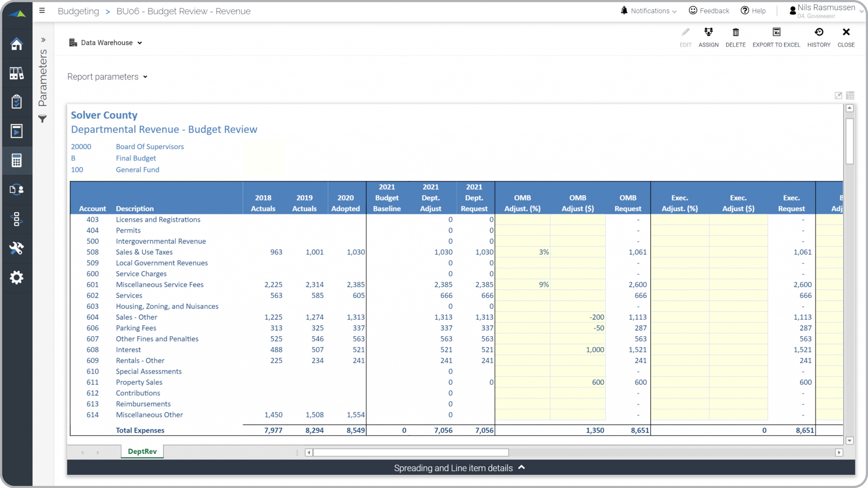This screenshot has width=868, height=488.
Task: Open the Reports binders icon in sidebar
Action: [x=16, y=73]
